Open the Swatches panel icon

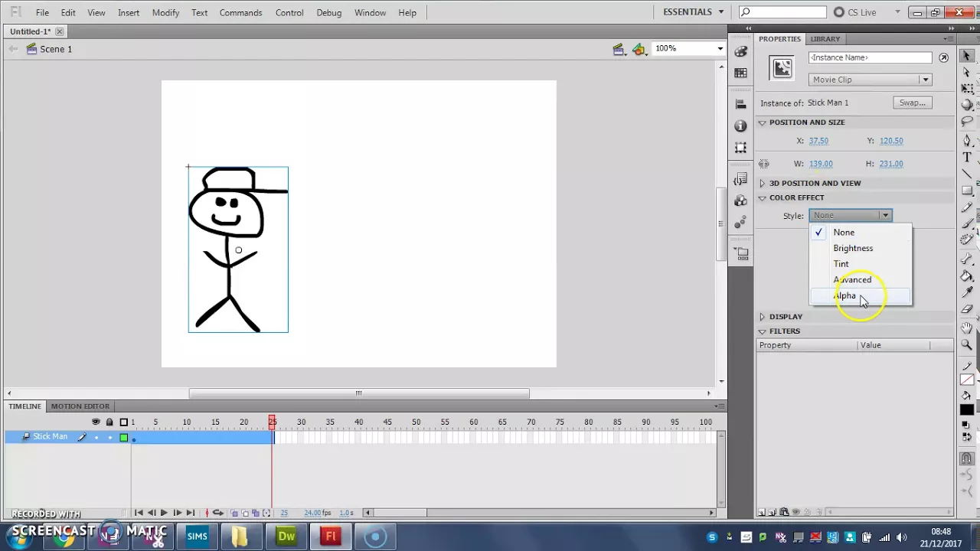[740, 73]
